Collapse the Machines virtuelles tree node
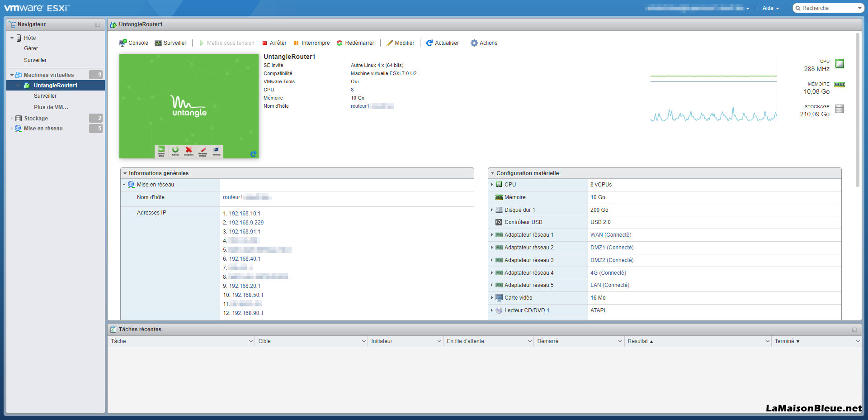868x420 pixels. tap(12, 75)
